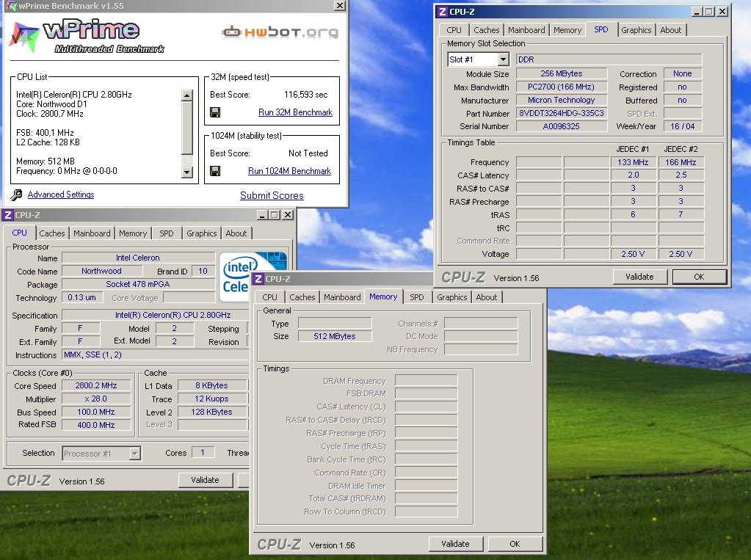
Task: Close the wPrime Benchmark window
Action: point(339,6)
